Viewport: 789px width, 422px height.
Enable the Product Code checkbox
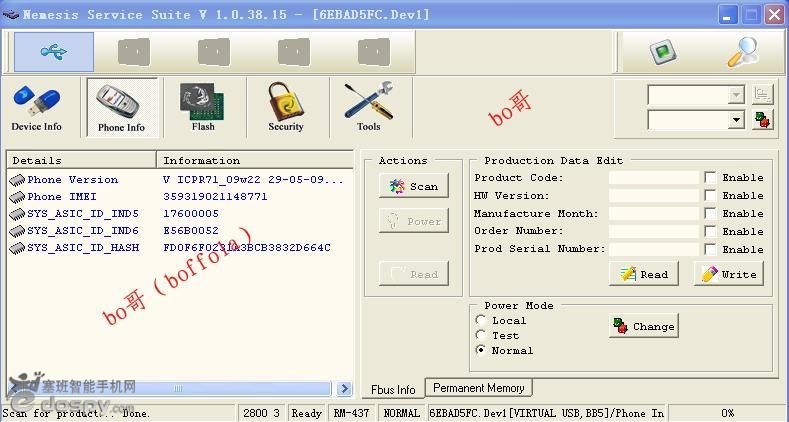[x=710, y=178]
